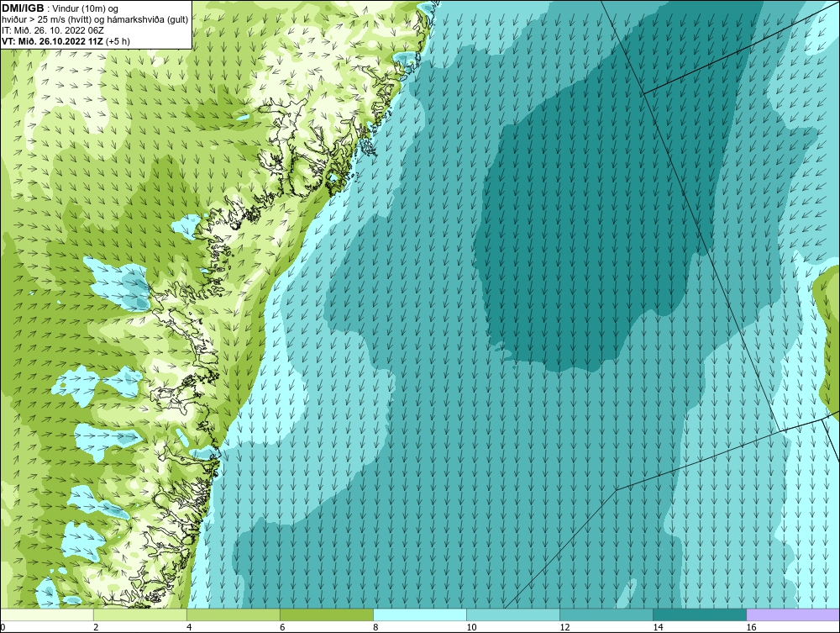The height and width of the screenshot is (633, 840).
Task: Click the legend label '10'
Action: tap(471, 628)
